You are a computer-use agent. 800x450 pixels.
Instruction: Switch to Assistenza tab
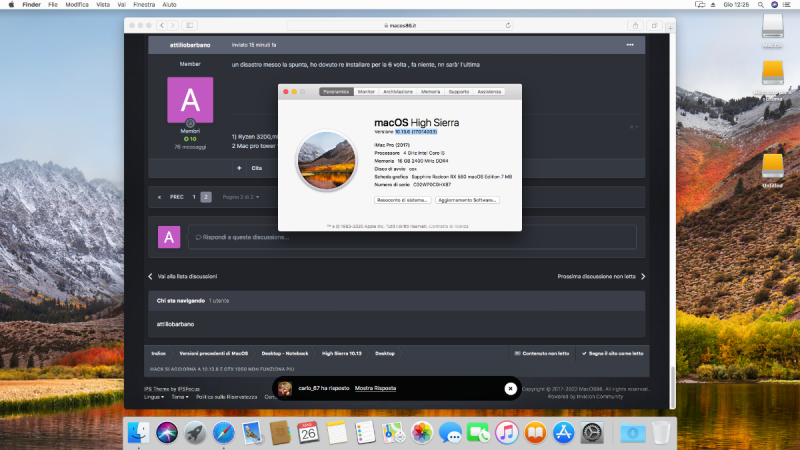coord(489,92)
